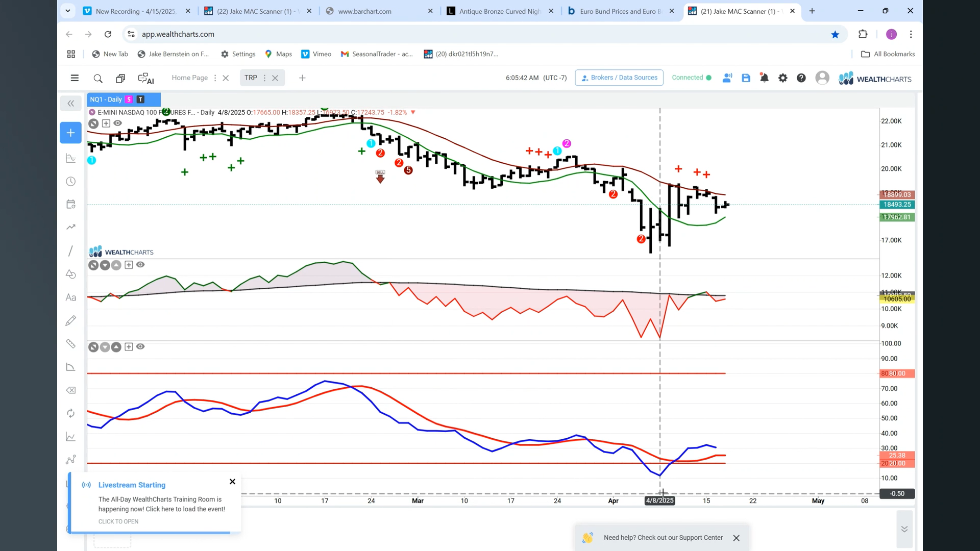The width and height of the screenshot is (980, 551).
Task: Click the price pane disable circle icon
Action: (x=93, y=123)
